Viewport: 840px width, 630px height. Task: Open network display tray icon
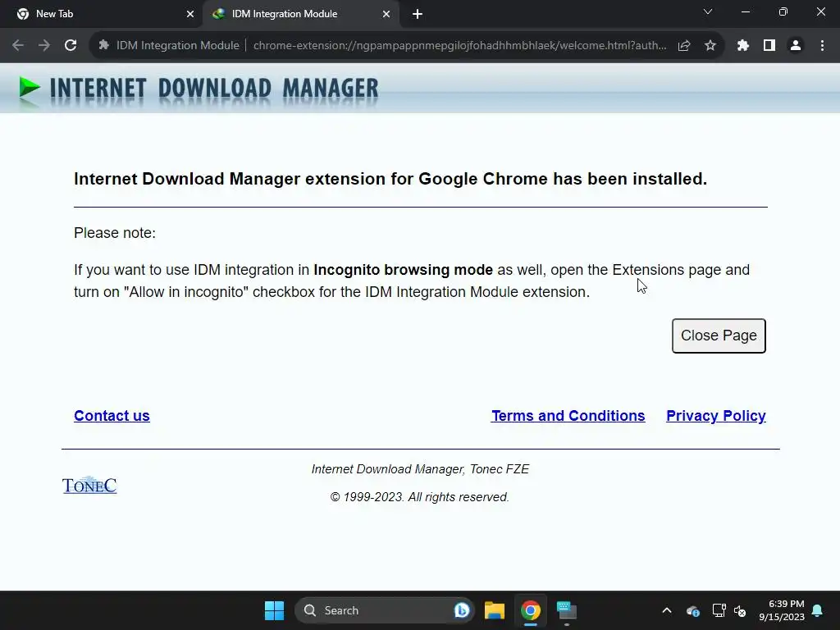[719, 610]
